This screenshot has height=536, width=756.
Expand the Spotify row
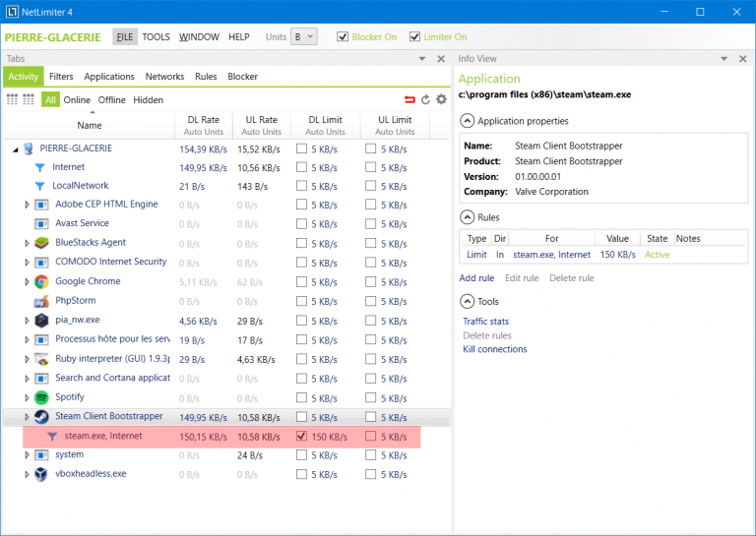[27, 397]
